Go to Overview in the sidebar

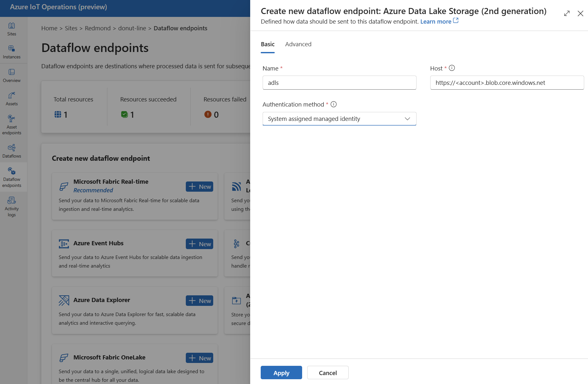(x=12, y=76)
